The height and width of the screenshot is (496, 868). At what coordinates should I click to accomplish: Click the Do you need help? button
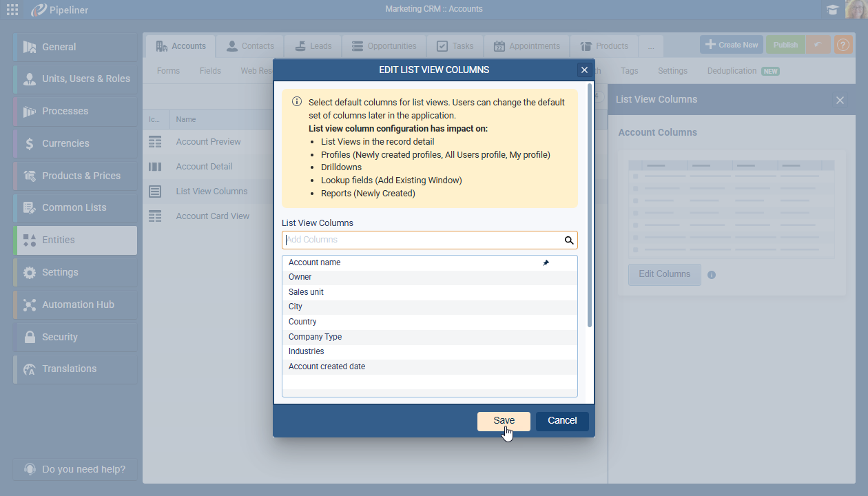(76, 469)
